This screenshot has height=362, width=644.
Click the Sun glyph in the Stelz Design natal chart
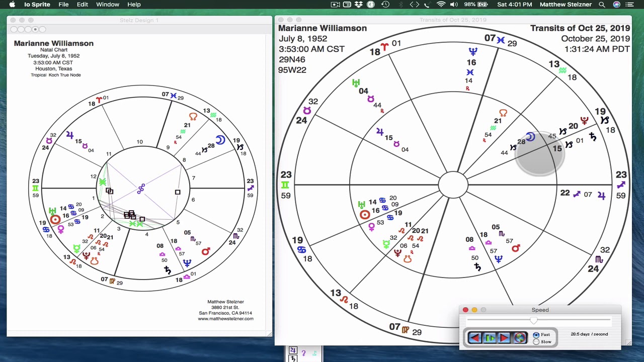click(55, 219)
